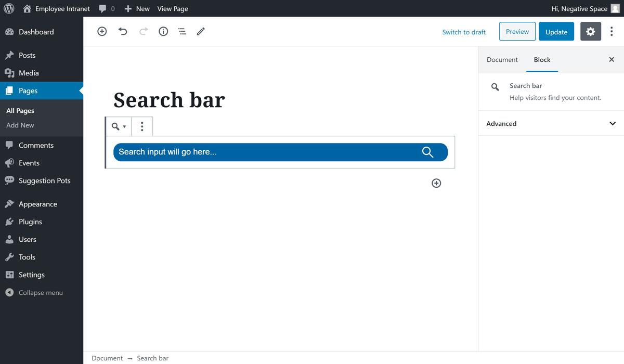The height and width of the screenshot is (364, 624).
Task: Redo the last change
Action: pyautogui.click(x=142, y=31)
